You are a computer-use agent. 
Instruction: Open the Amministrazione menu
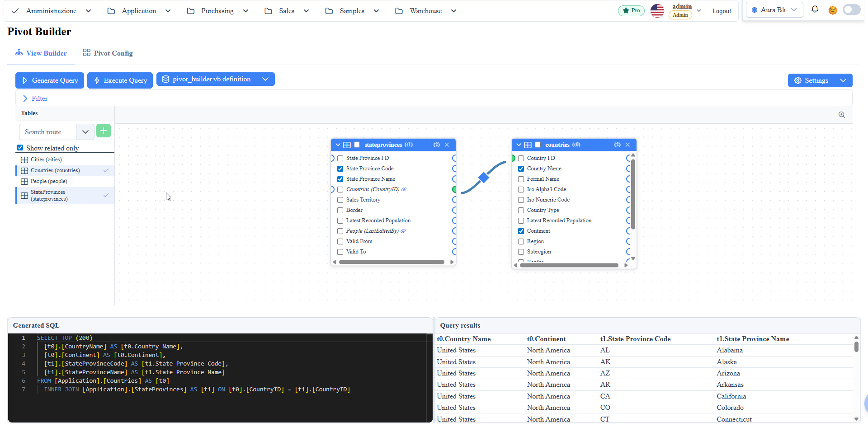(x=51, y=10)
